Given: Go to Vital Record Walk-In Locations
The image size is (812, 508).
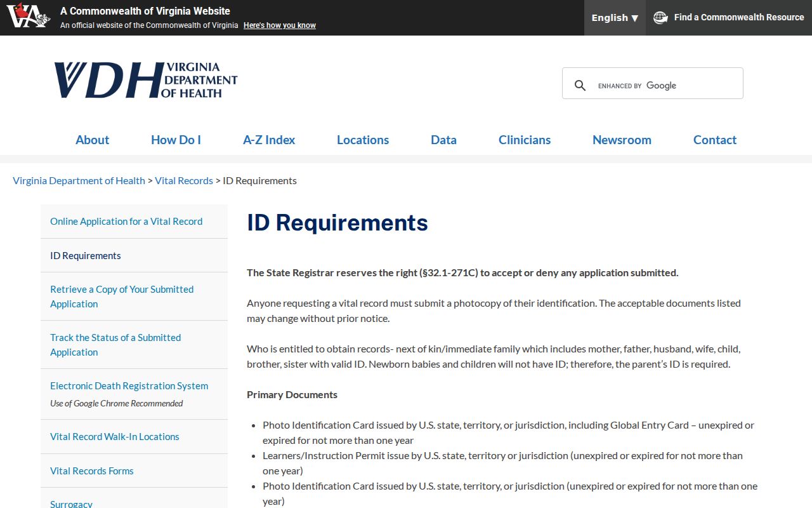Looking at the screenshot, I should [x=115, y=436].
